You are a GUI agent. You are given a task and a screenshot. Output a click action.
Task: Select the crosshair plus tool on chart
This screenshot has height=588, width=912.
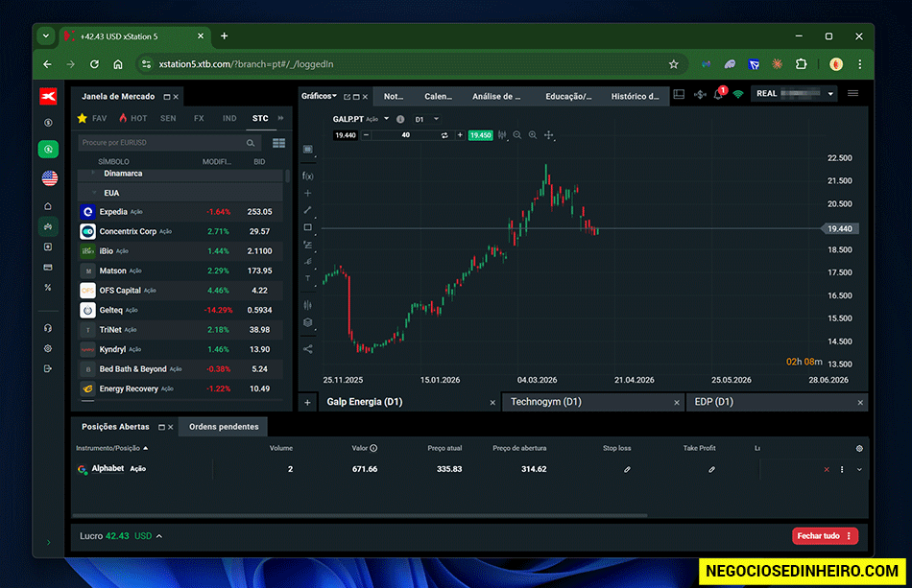point(308,193)
